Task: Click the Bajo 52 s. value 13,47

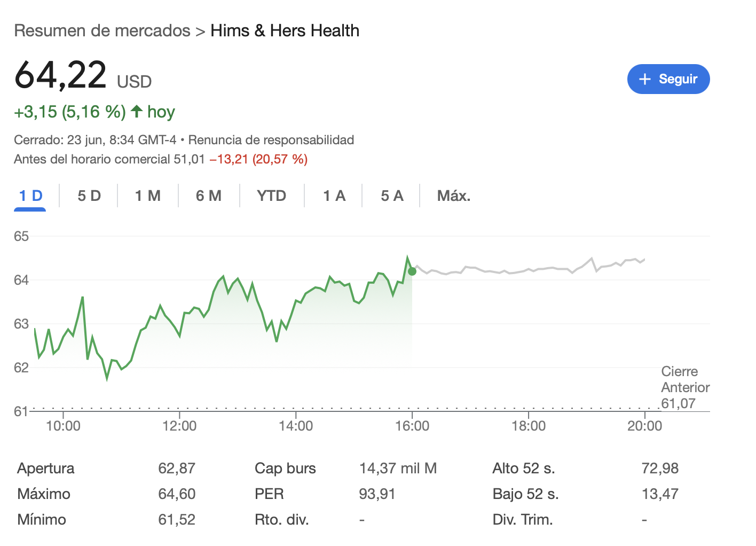Action: pos(660,494)
